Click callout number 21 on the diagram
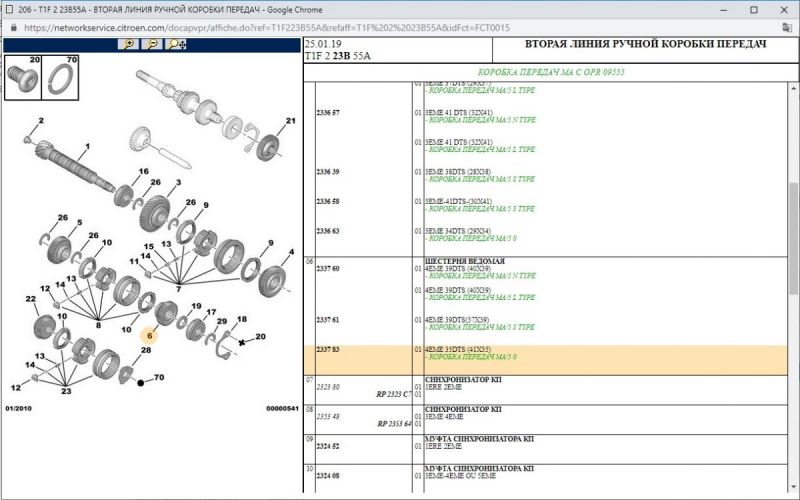The height and width of the screenshot is (500, 800). tap(291, 121)
